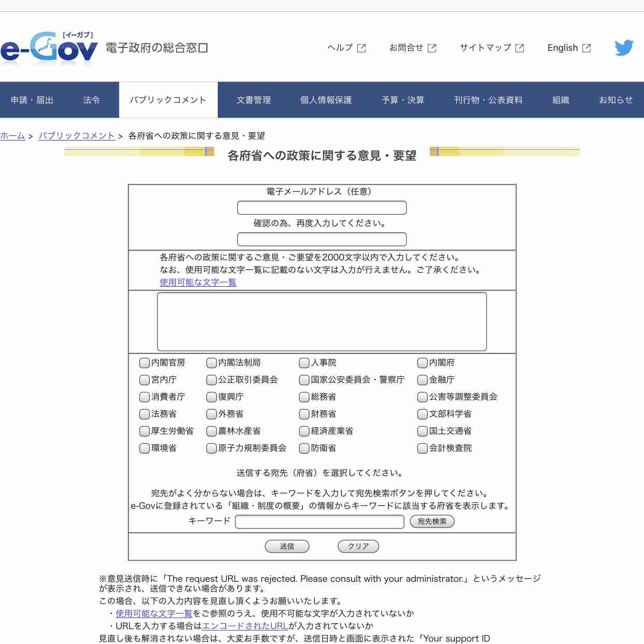Open 使用可能な文字一覧 link in the form

tap(198, 283)
